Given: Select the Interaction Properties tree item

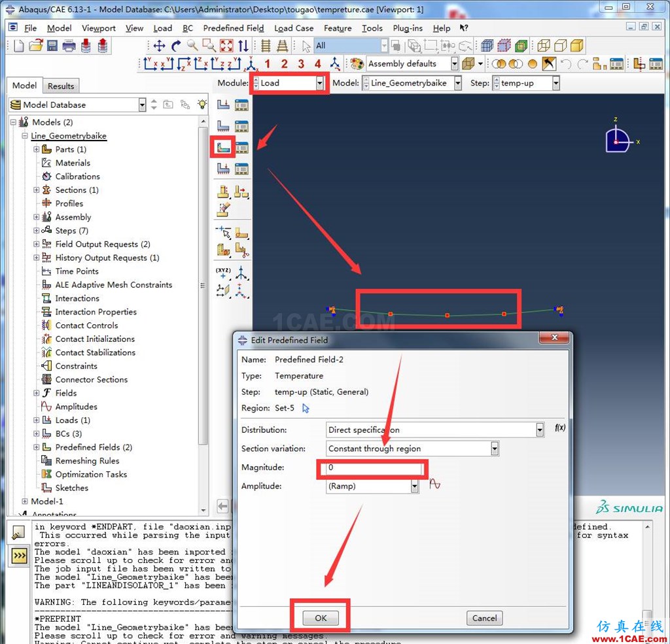Looking at the screenshot, I should tap(96, 312).
